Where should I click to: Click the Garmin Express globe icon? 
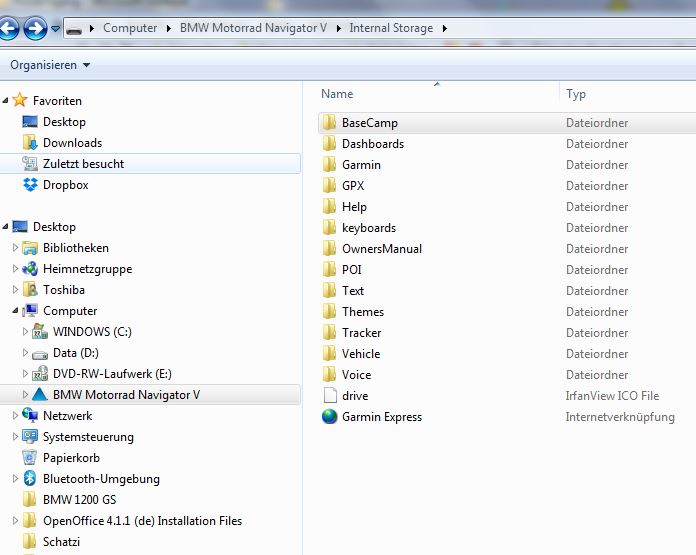point(330,417)
